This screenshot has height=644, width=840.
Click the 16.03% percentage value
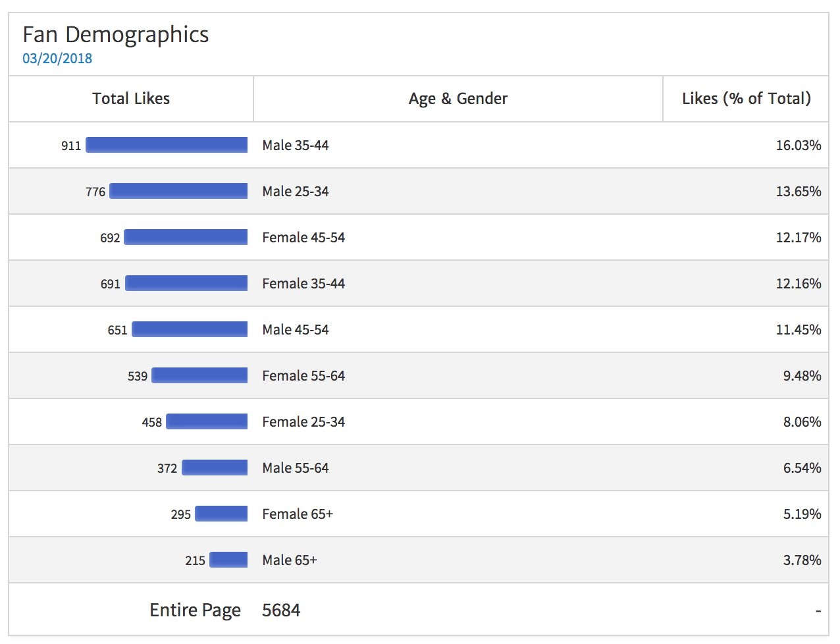point(798,146)
